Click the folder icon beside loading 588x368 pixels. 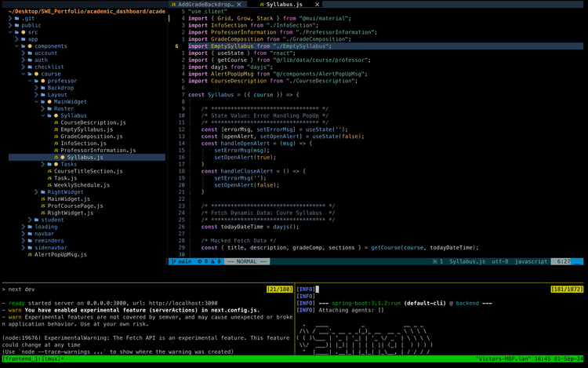30,227
